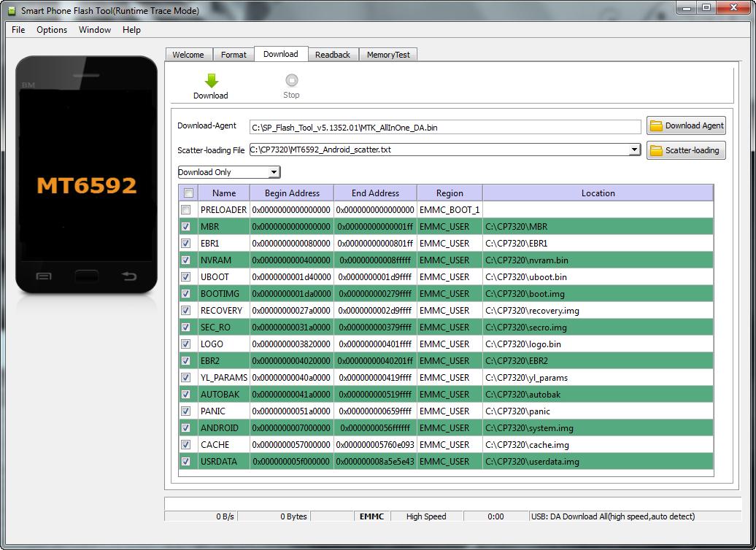The width and height of the screenshot is (756, 550).
Task: Click the Begin Address column header
Action: pyautogui.click(x=292, y=193)
